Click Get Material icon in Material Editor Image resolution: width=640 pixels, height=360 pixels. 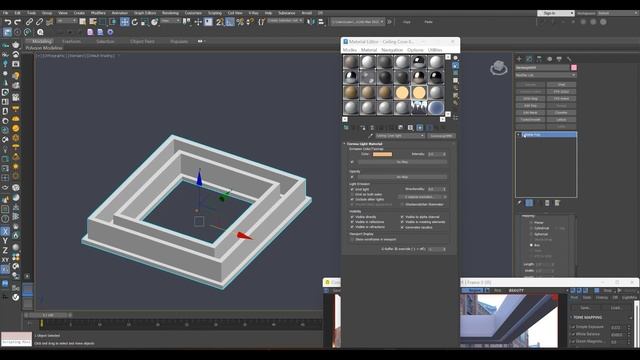point(346,128)
